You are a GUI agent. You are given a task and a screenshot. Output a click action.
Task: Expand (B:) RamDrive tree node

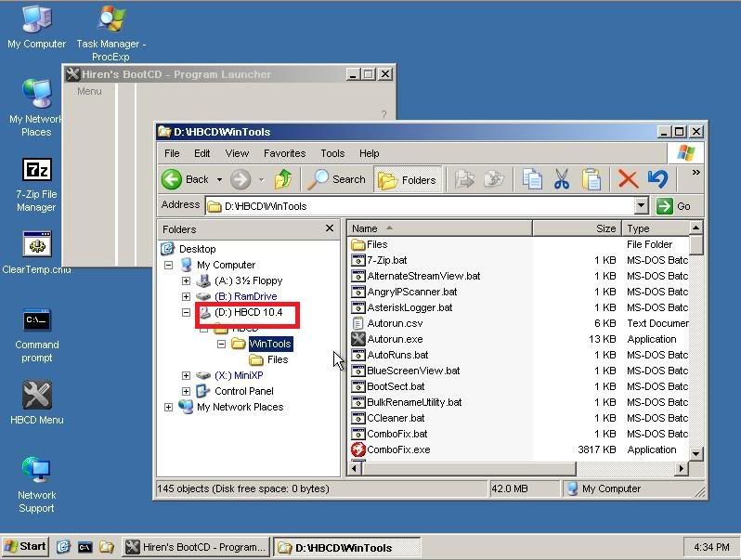point(187,297)
